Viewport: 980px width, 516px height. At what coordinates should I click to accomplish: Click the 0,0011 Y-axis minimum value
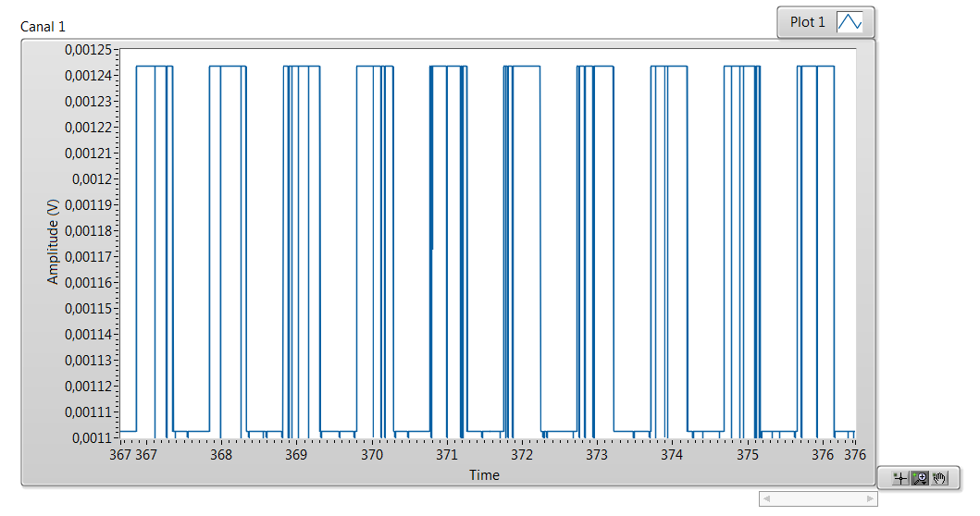[x=92, y=438]
